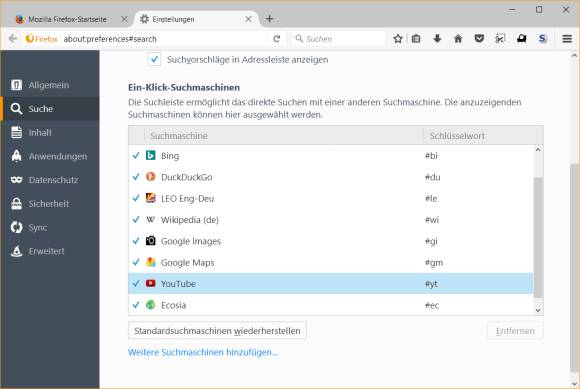Select the Suche sidebar section
Viewport: 580px width, 389px height.
point(50,109)
